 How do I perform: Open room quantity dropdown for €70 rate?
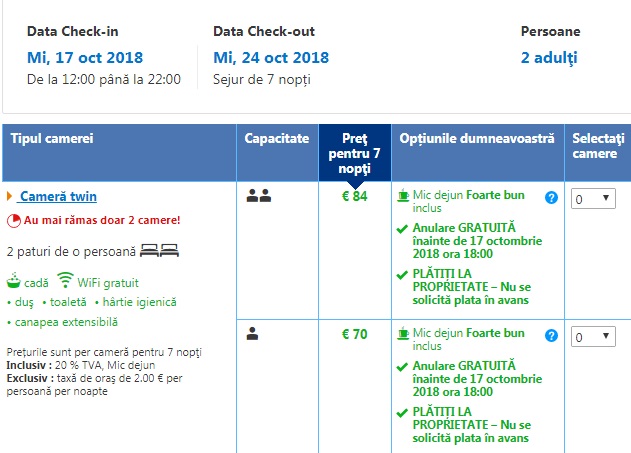(593, 337)
